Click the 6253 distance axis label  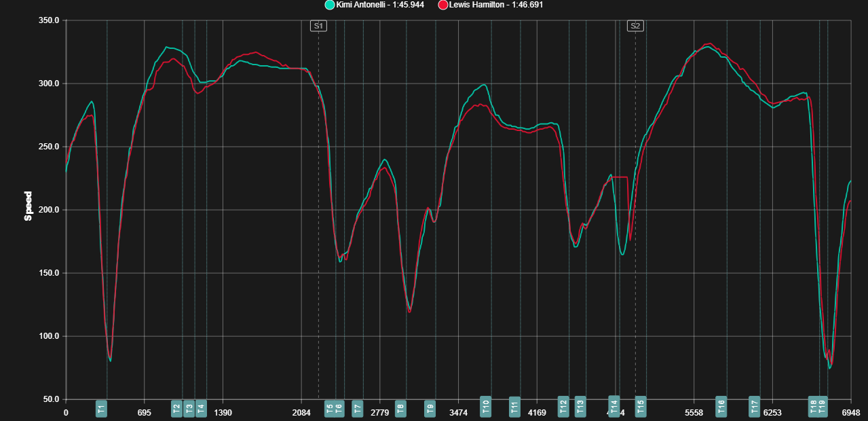(x=772, y=412)
